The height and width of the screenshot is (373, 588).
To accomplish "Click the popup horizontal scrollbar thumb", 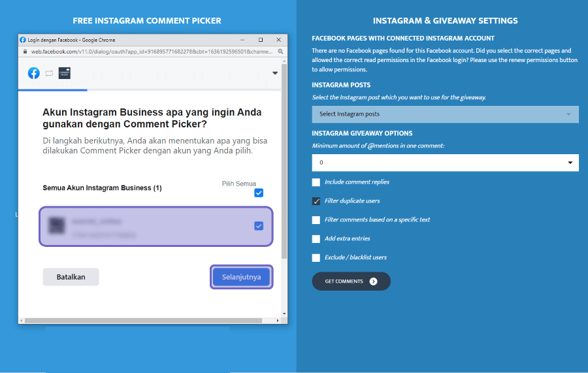I will [x=143, y=321].
